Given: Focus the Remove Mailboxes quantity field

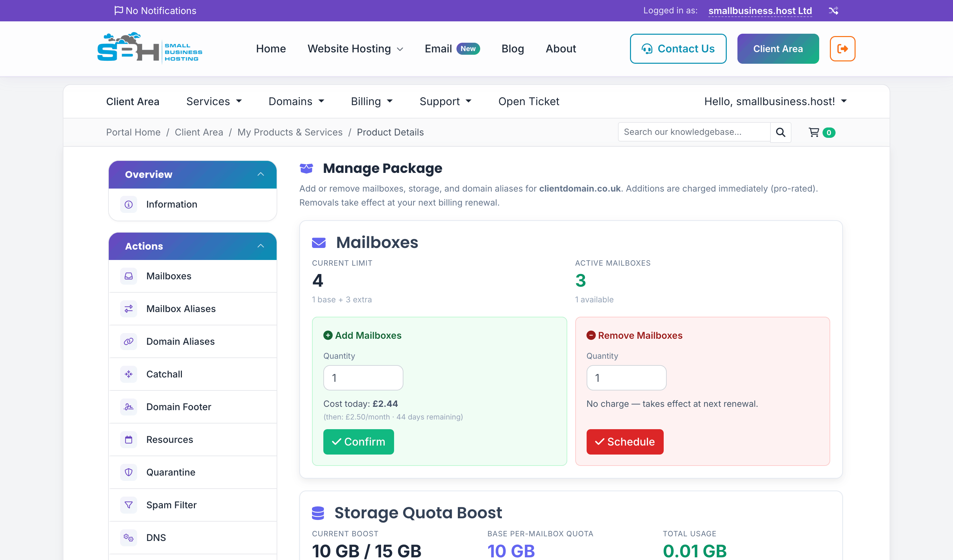Looking at the screenshot, I should (x=626, y=378).
